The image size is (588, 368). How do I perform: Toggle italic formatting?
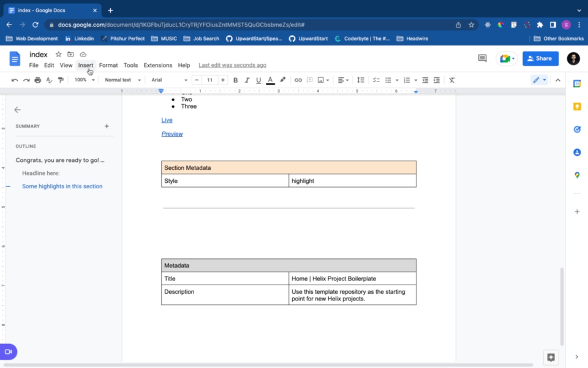point(247,80)
